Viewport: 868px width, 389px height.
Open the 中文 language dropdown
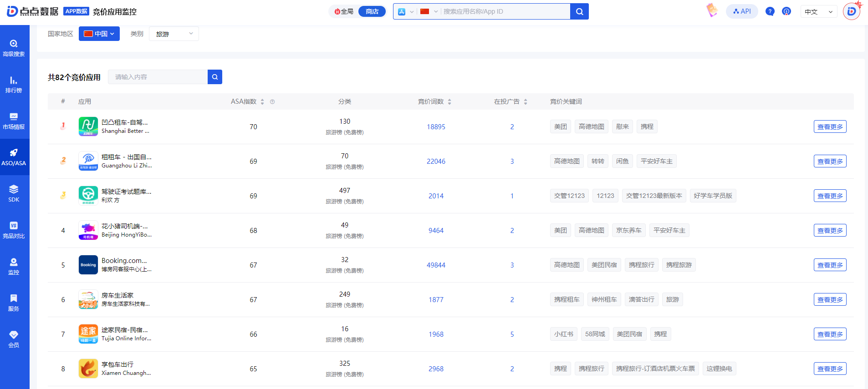pos(818,12)
